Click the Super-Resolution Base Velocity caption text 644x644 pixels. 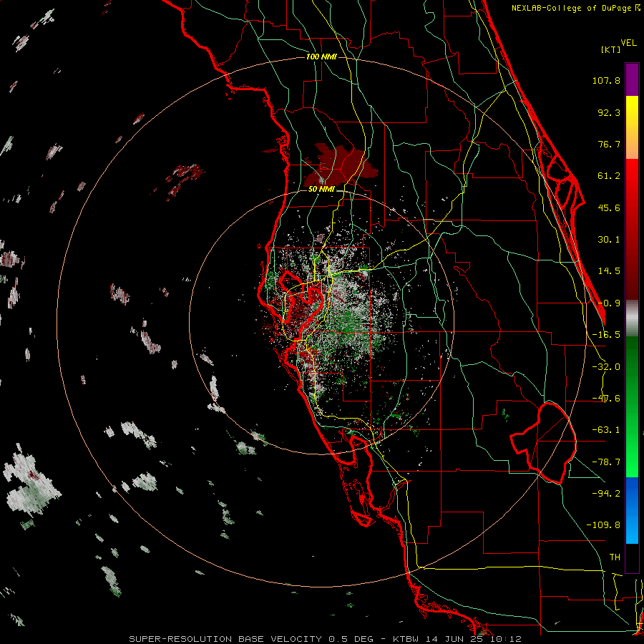pos(325,639)
